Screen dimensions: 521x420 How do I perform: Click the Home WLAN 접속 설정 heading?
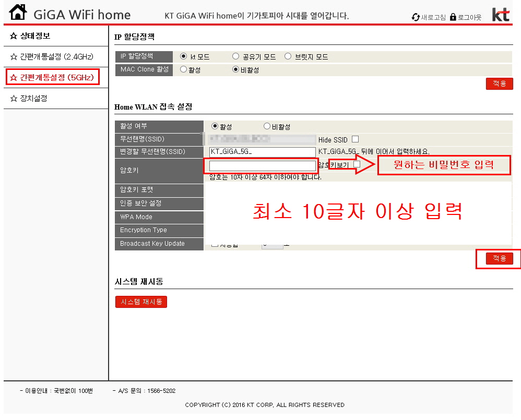coord(153,107)
